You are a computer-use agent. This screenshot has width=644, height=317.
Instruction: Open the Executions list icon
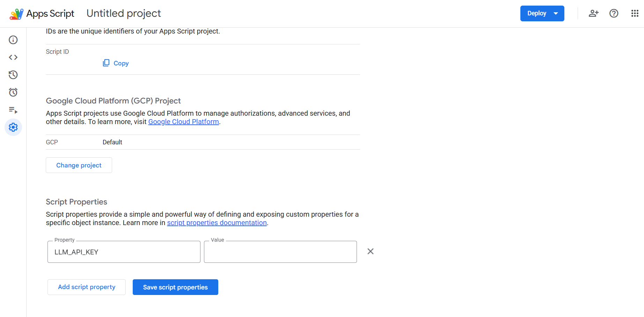(13, 110)
